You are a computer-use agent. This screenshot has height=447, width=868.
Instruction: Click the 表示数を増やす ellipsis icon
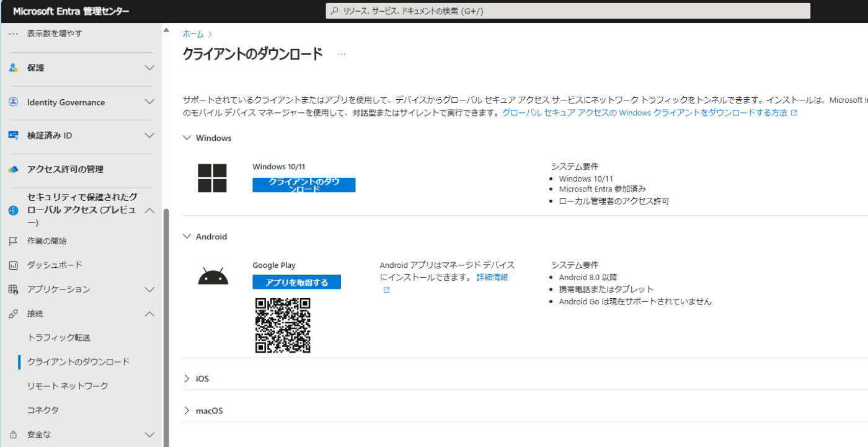[x=13, y=33]
